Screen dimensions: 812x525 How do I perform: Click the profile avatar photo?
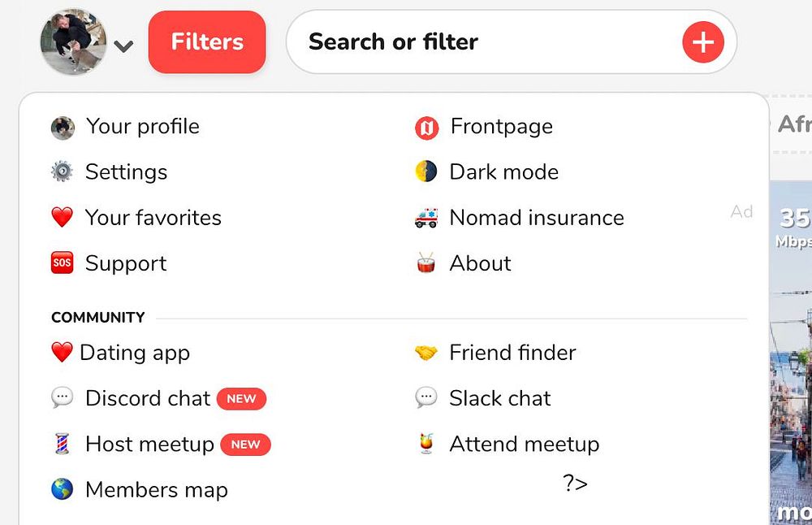(73, 42)
